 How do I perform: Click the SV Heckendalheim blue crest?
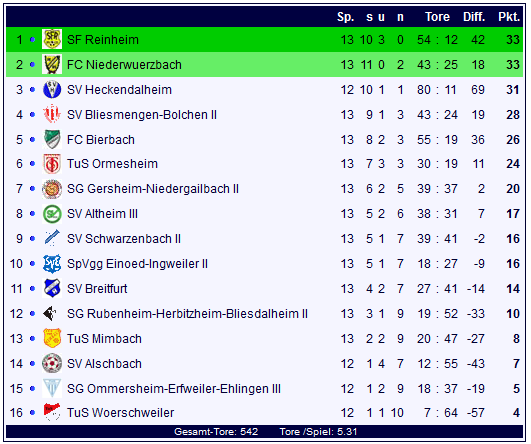(52, 89)
